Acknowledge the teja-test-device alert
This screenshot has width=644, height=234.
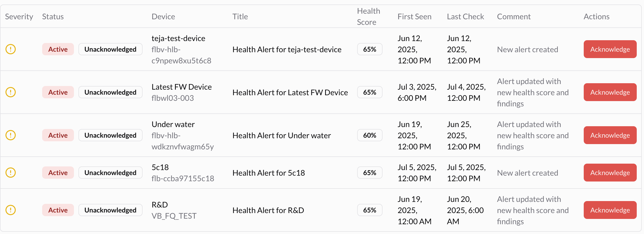click(x=610, y=49)
